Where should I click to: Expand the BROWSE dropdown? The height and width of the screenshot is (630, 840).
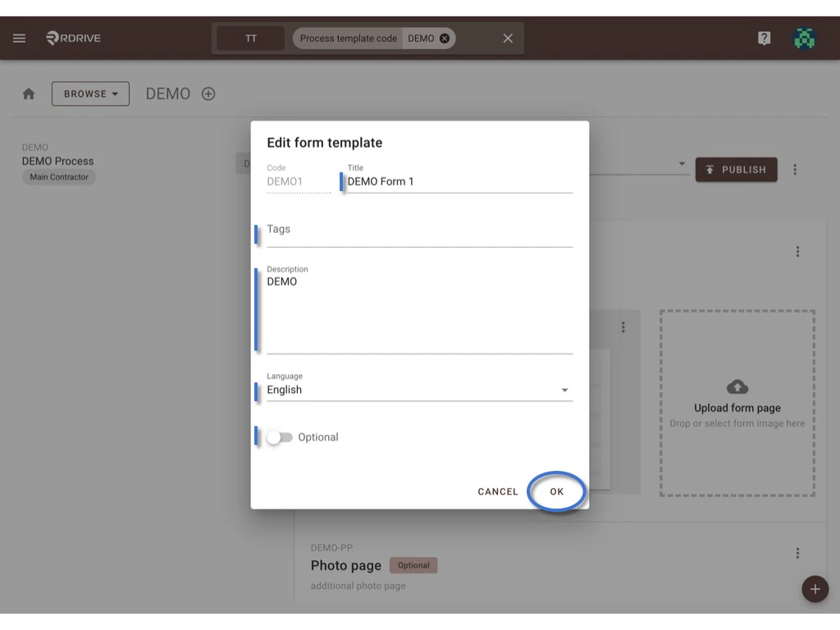tap(90, 94)
